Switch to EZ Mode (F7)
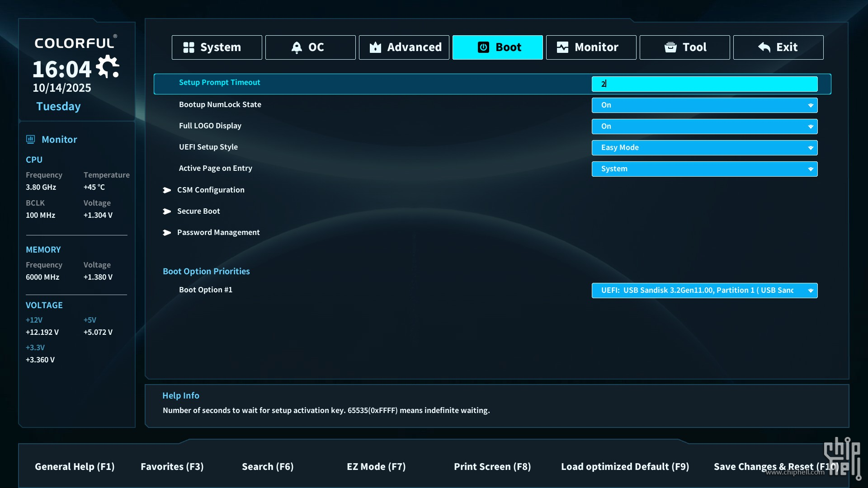 pos(376,467)
